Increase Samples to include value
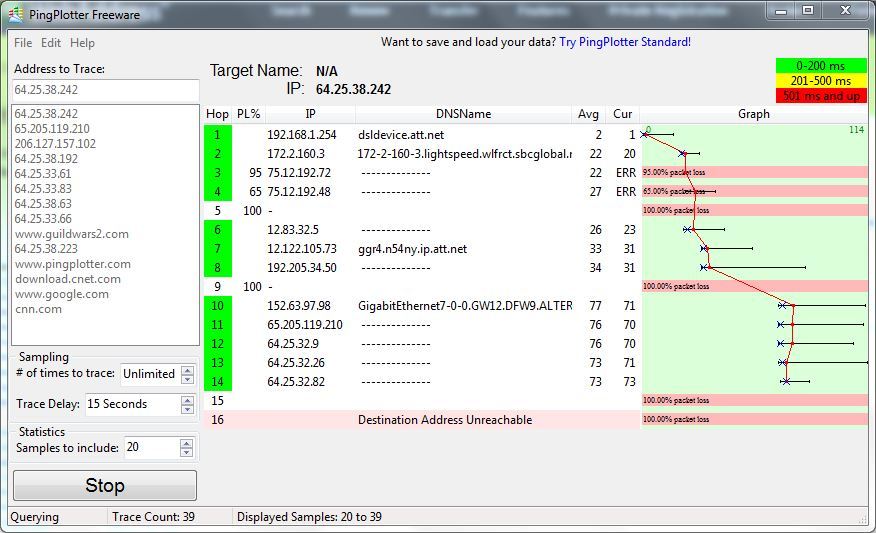Screen dimensions: 876x533 187,444
